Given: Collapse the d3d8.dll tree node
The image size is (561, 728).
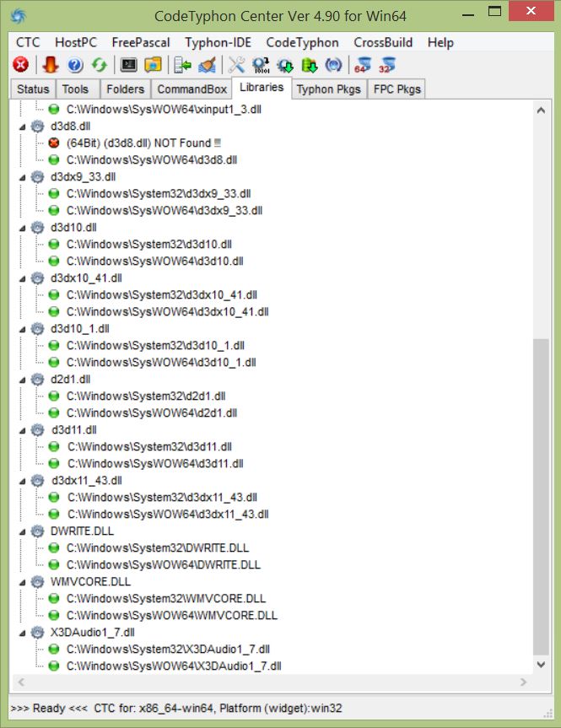Looking at the screenshot, I should [22, 127].
